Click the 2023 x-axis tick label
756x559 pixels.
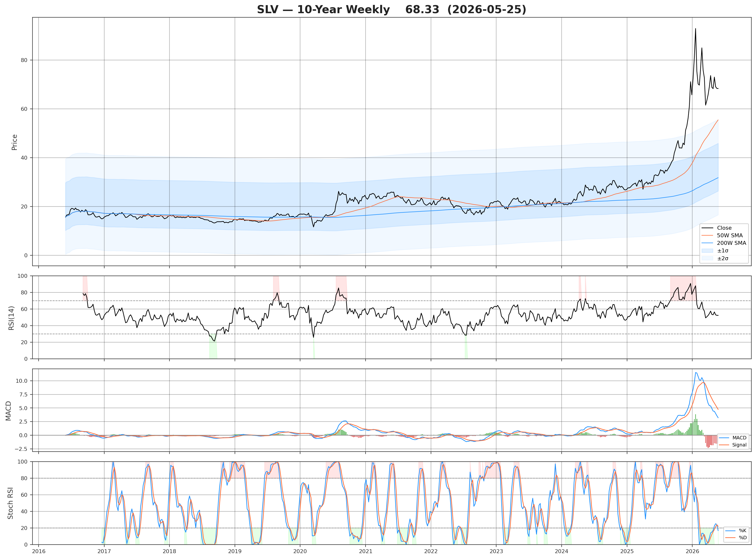[x=496, y=552]
